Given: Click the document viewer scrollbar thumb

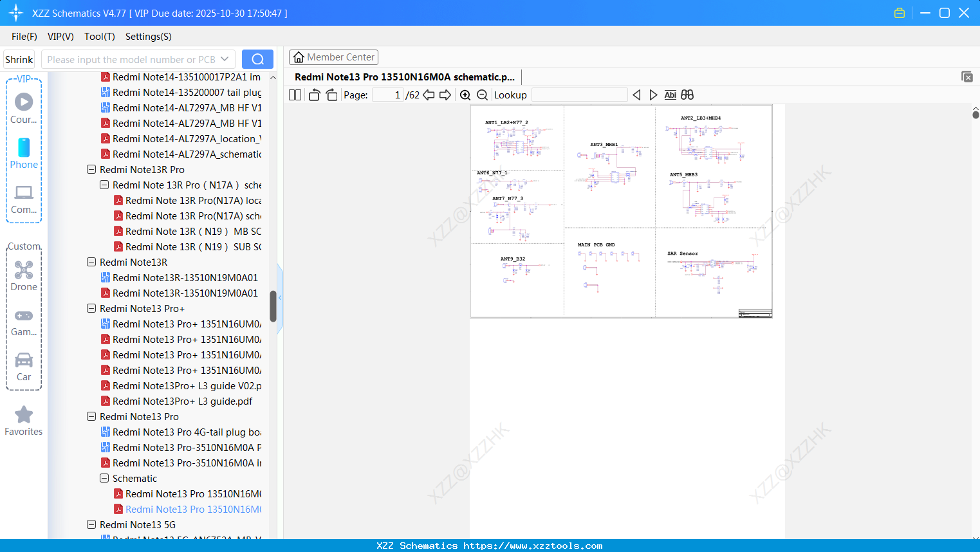Looking at the screenshot, I should pos(975,115).
